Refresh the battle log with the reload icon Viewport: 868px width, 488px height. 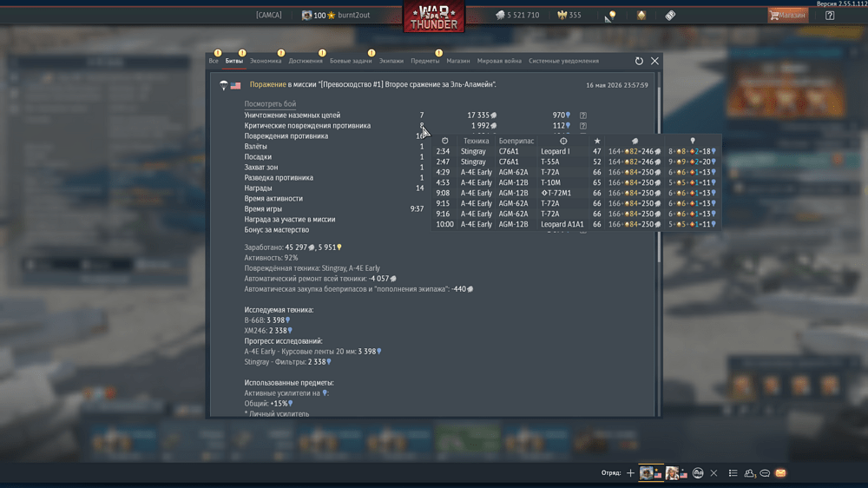pos(639,61)
